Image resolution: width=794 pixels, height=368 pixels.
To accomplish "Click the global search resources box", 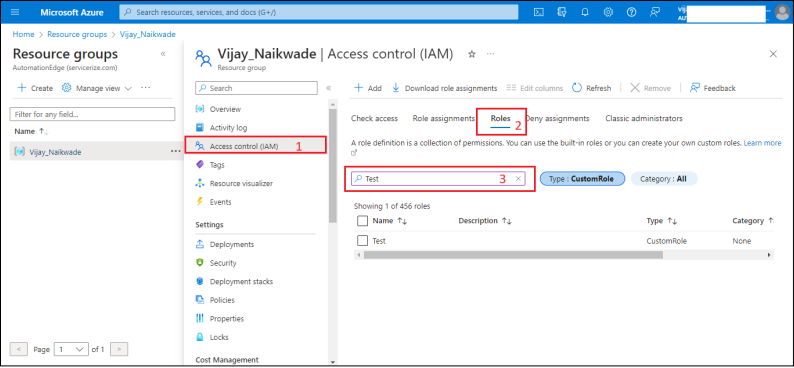I will (x=319, y=12).
